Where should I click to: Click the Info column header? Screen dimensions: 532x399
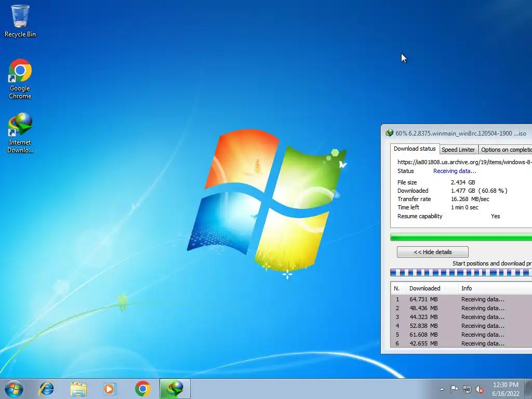(495, 288)
